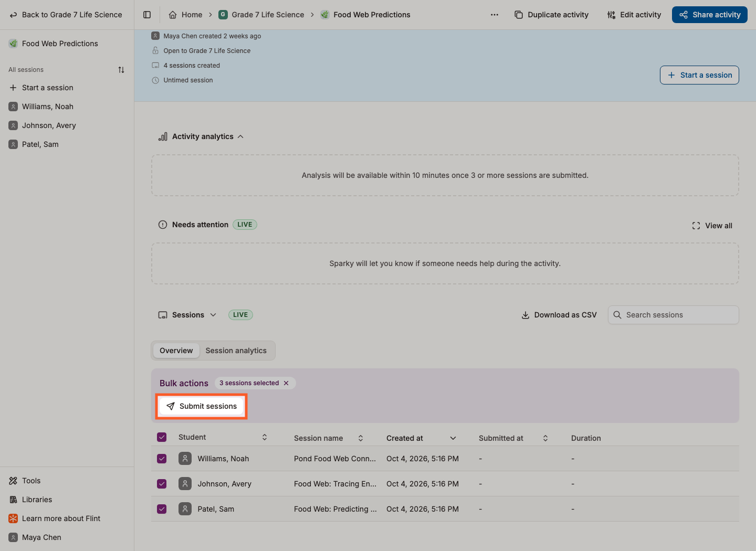
Task: Uncheck the Johnson, Avery row checkbox
Action: click(x=162, y=484)
